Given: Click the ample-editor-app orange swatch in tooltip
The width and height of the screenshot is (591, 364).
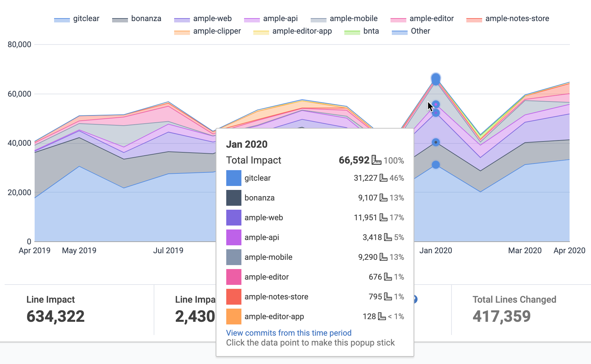Looking at the screenshot, I should [234, 317].
